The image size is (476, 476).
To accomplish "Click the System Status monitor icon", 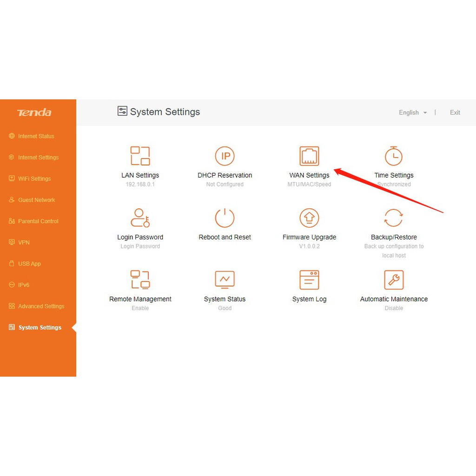I will [225, 279].
